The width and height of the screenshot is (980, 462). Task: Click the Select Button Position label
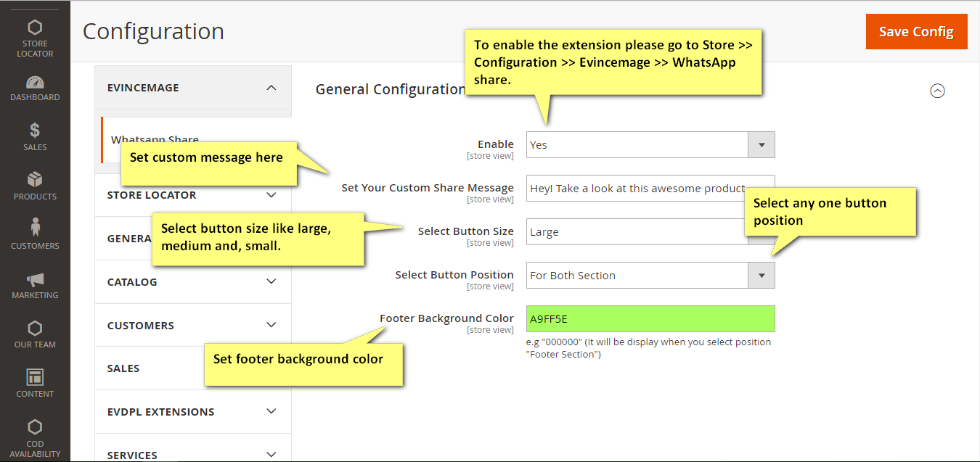(x=454, y=275)
